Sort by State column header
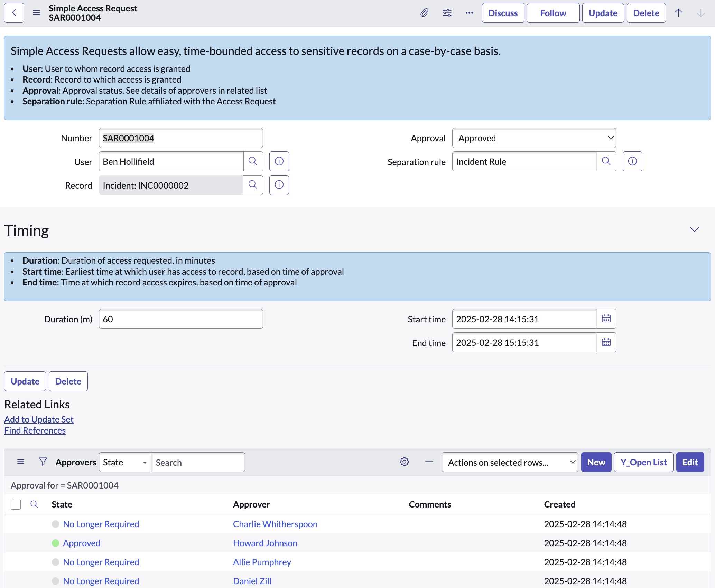Image resolution: width=715 pixels, height=588 pixels. pos(62,504)
